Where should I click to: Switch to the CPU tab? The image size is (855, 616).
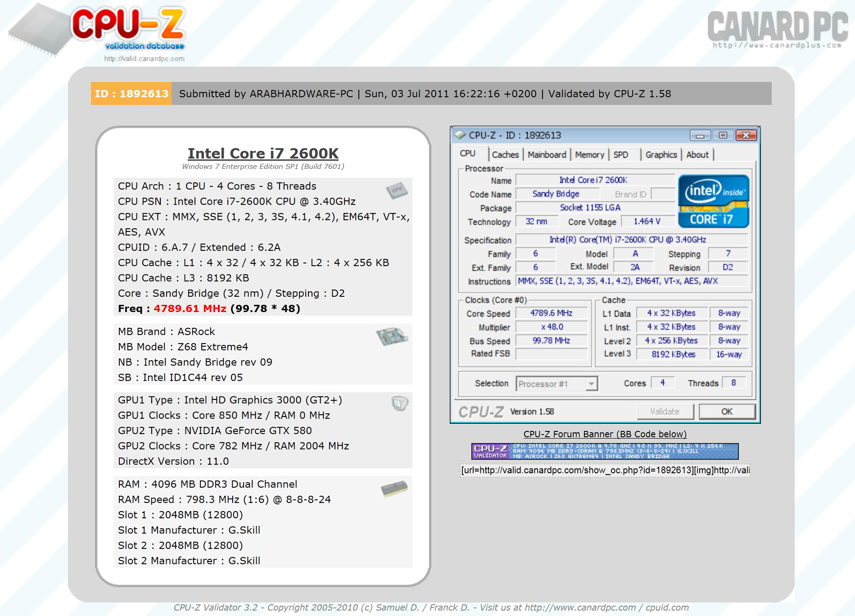[x=468, y=154]
